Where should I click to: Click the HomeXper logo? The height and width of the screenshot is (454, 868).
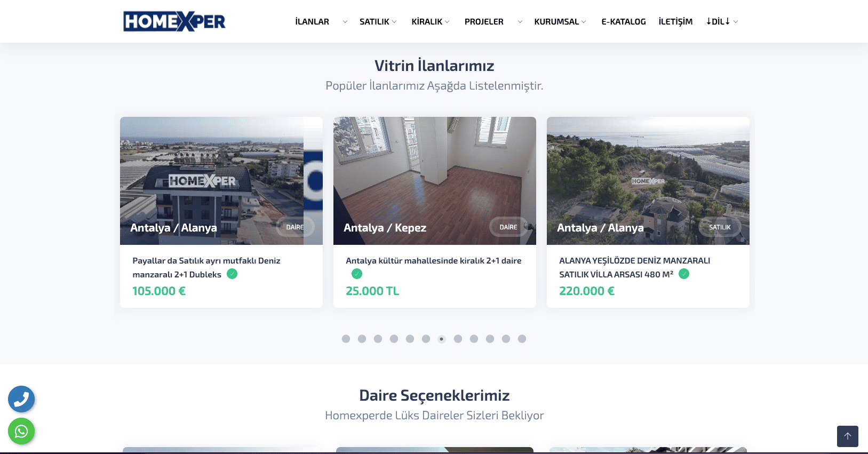[174, 21]
